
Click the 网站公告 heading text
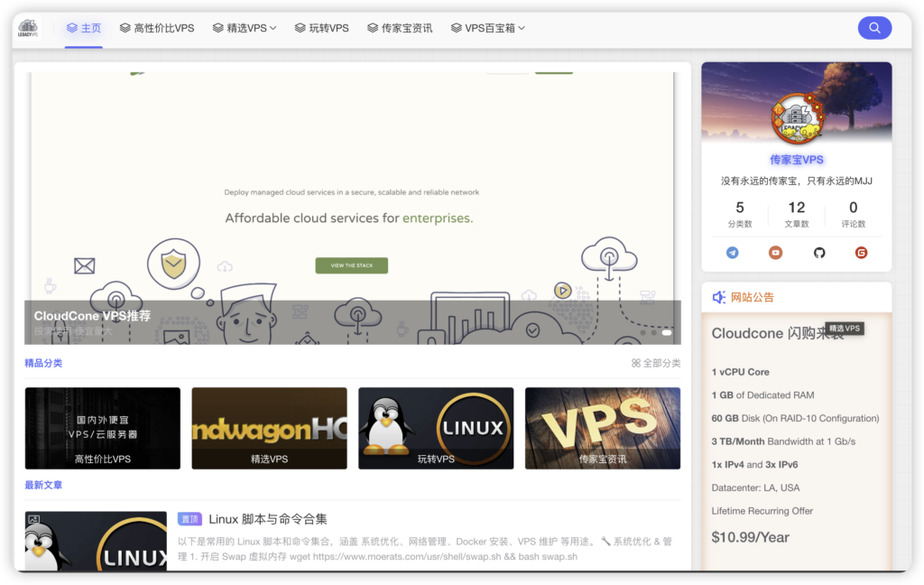pyautogui.click(x=752, y=297)
